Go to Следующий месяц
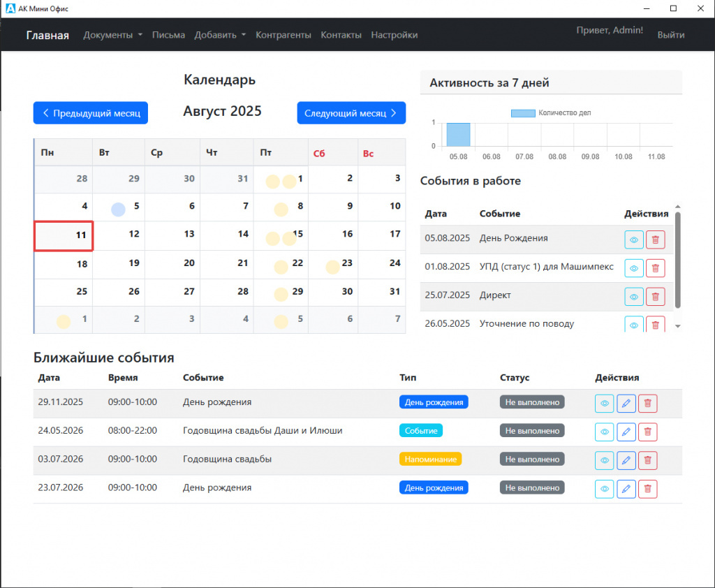The height and width of the screenshot is (588, 715). point(351,112)
